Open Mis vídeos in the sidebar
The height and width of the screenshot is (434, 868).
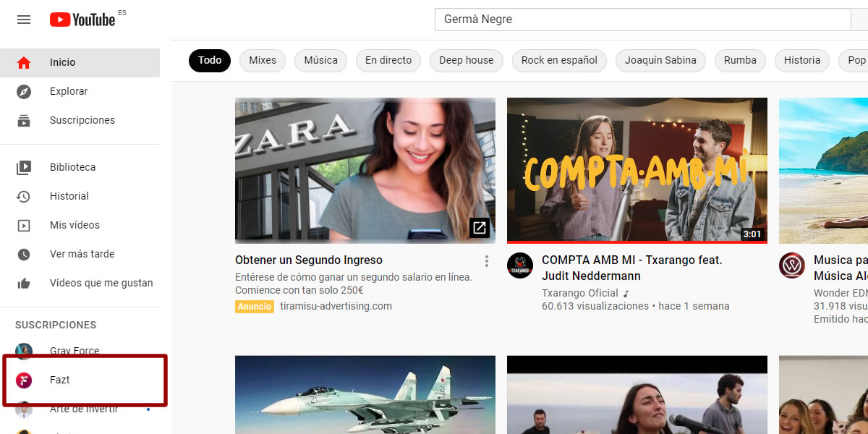pyautogui.click(x=80, y=225)
